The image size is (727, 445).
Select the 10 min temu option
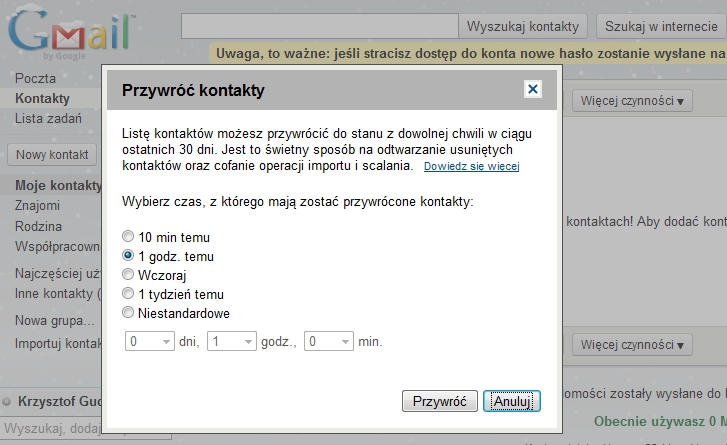(127, 237)
